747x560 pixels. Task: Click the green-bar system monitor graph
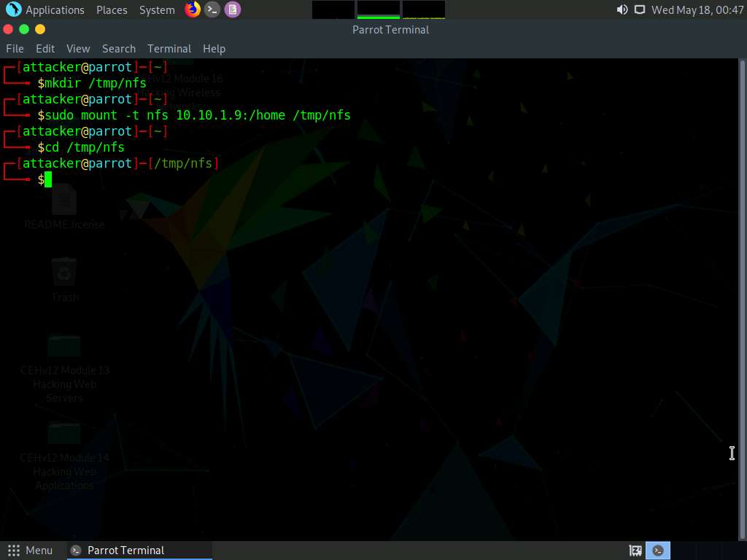(378, 9)
